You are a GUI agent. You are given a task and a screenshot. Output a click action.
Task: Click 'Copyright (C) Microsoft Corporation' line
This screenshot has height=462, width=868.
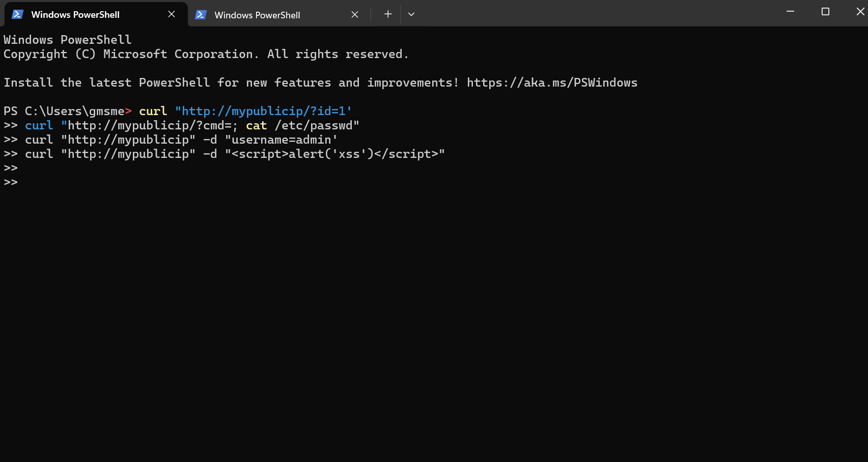(x=206, y=54)
